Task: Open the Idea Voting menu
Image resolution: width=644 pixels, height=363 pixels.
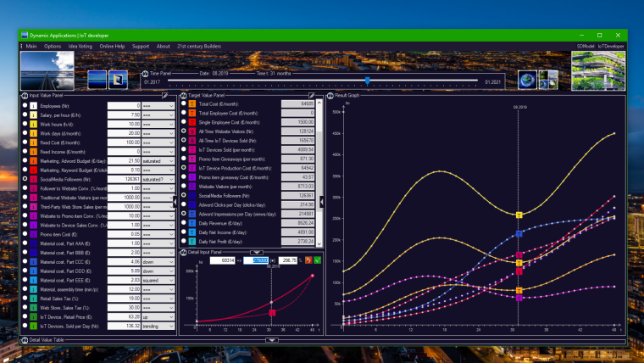Action: click(x=80, y=46)
